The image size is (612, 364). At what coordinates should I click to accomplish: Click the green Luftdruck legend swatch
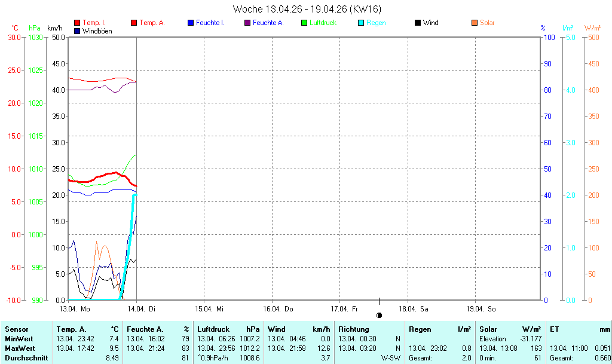pyautogui.click(x=304, y=23)
